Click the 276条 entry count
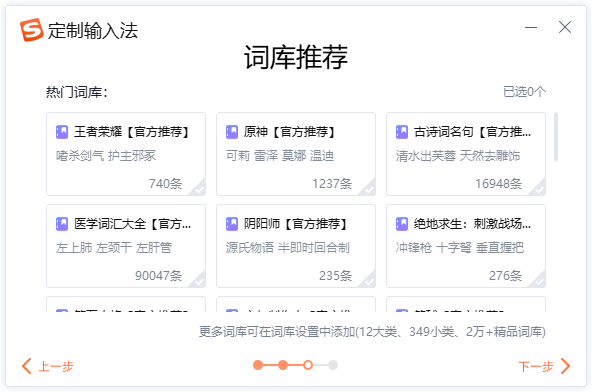Image resolution: width=592 pixels, height=392 pixels. (506, 276)
